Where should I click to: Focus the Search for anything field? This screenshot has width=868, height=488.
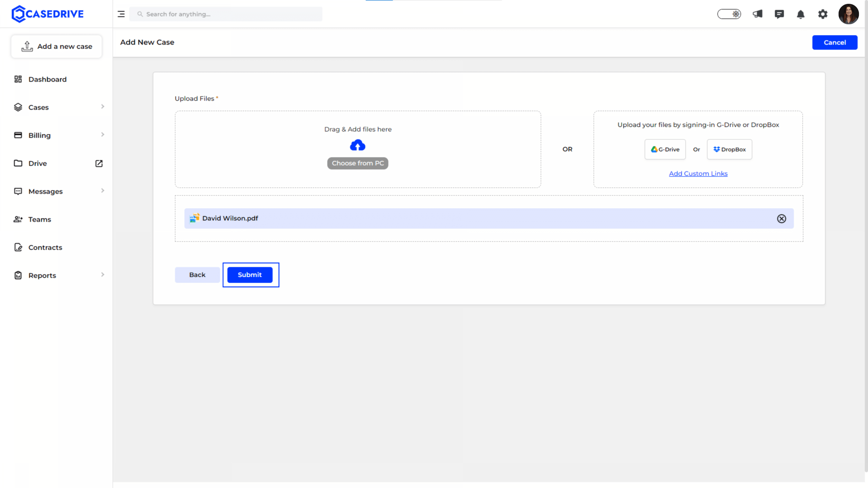click(x=226, y=14)
